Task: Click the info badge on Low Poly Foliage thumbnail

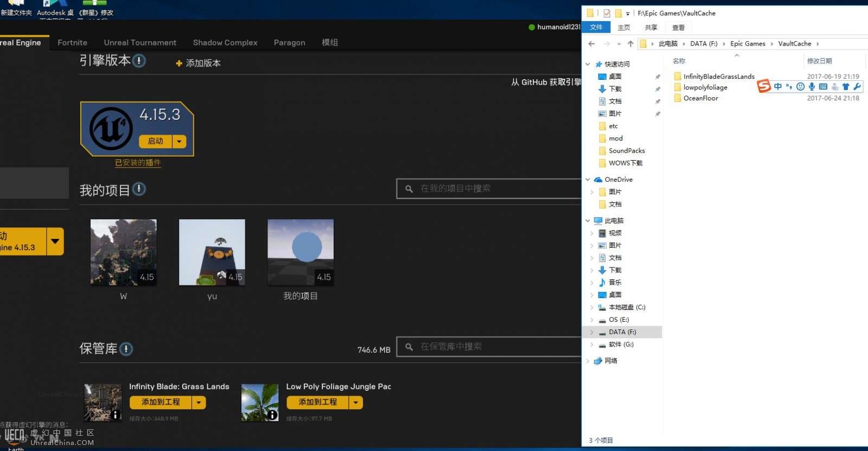Action: coord(272,415)
